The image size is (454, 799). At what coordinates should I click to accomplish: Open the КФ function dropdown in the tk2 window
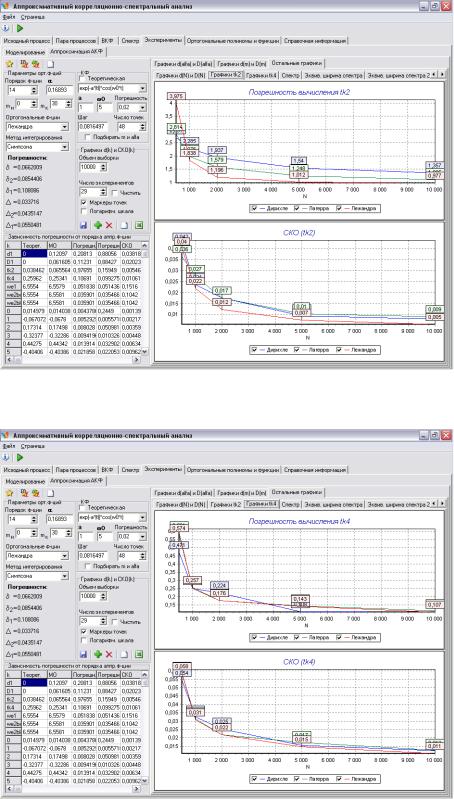coord(143,88)
